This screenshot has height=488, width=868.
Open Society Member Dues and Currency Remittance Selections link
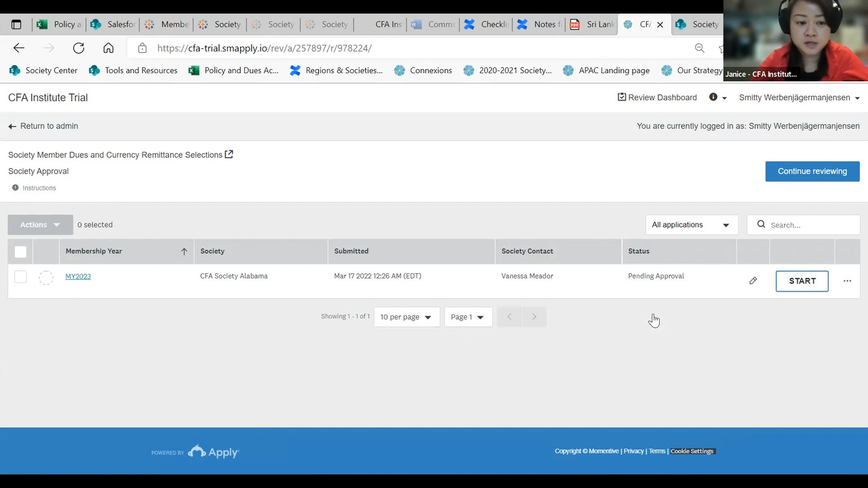tap(115, 155)
